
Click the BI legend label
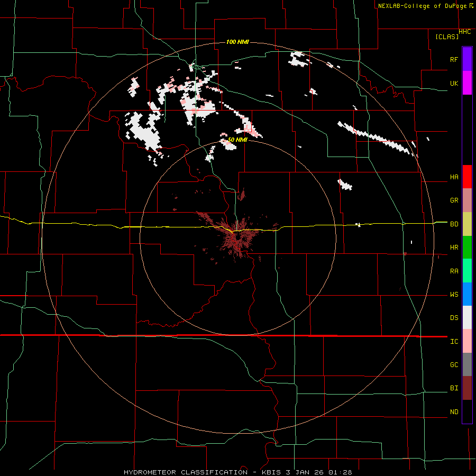click(454, 388)
